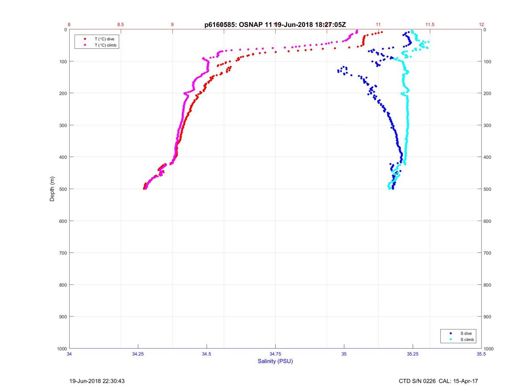Click the 100 depth tick on left axis
Screen dimensions: 532x392
63,62
